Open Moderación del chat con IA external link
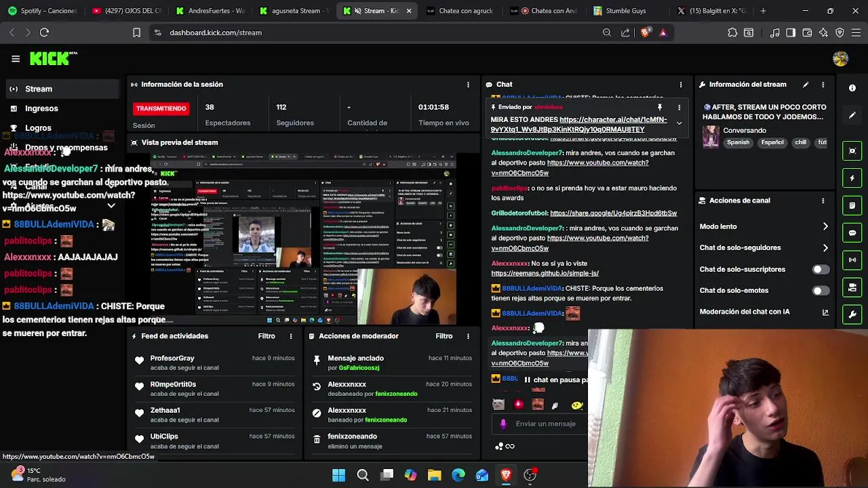Screen dimensions: 868x488 point(825,312)
